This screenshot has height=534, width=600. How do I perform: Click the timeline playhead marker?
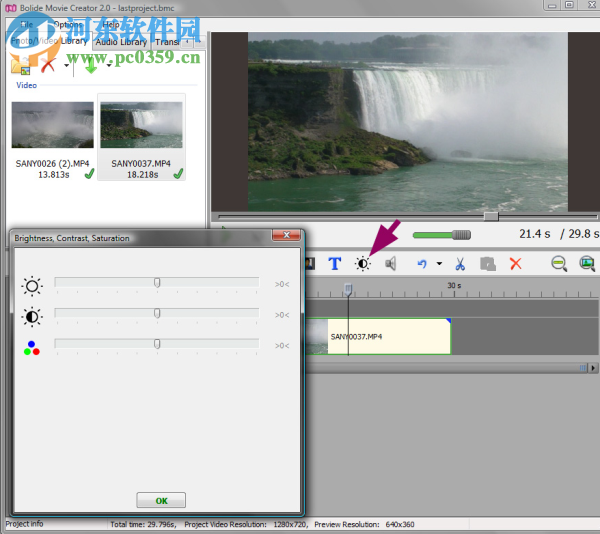[x=348, y=289]
